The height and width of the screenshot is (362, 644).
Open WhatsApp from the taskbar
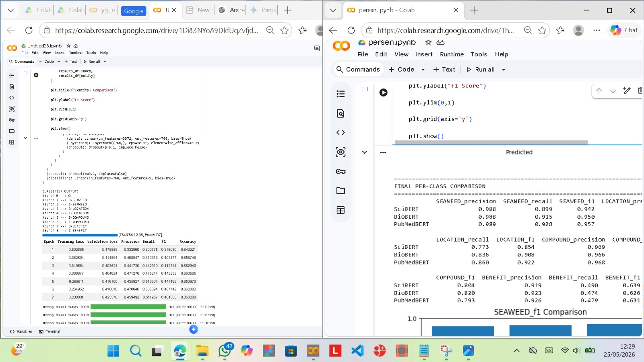click(x=225, y=351)
